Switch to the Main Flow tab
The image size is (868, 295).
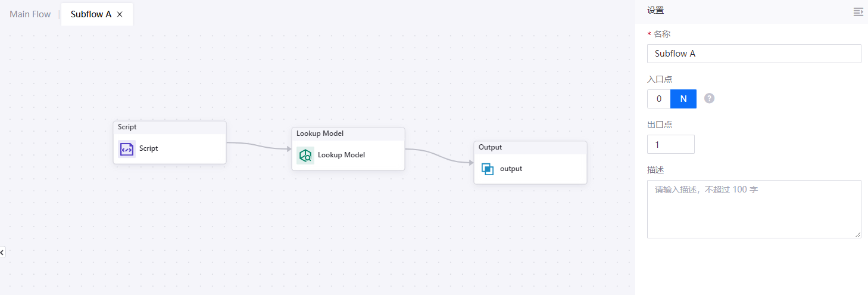[30, 14]
